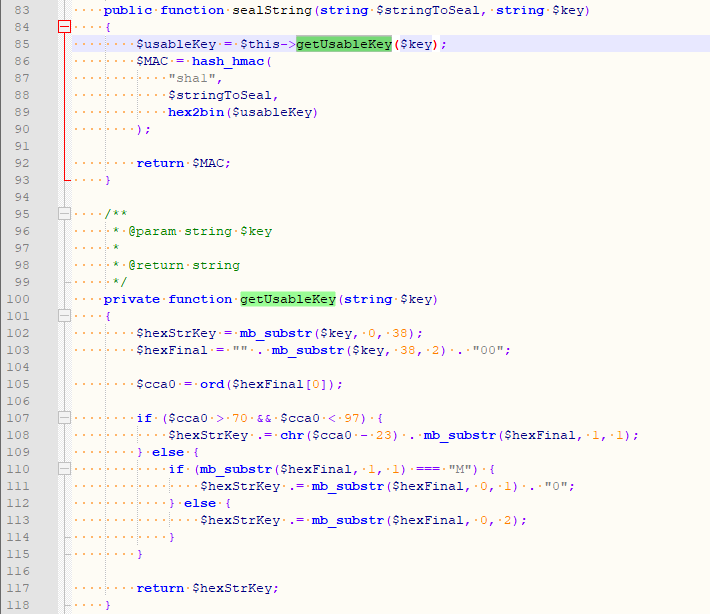The height and width of the screenshot is (614, 710).
Task: Click line number 100 in the gutter
Action: point(18,299)
